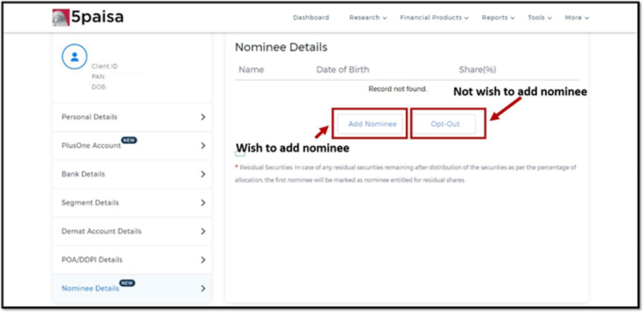Expand Personal Details chevron arrow
This screenshot has width=644, height=313.
click(203, 117)
